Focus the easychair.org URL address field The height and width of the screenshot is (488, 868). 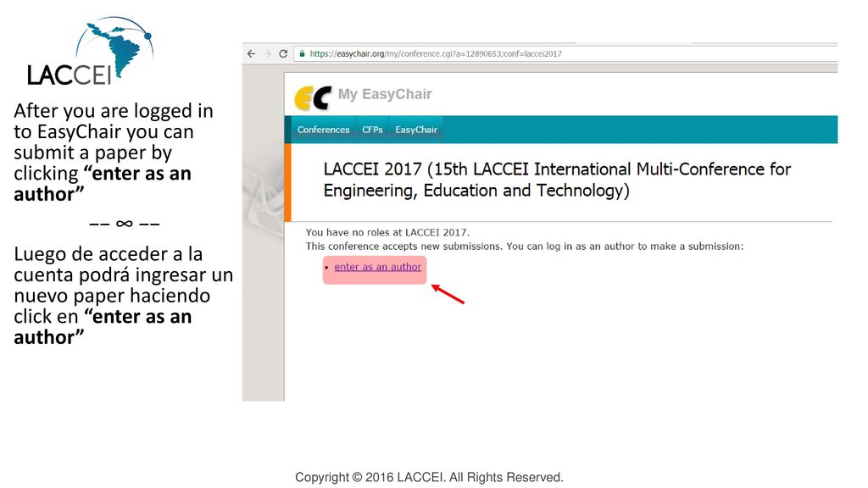pyautogui.click(x=565, y=53)
